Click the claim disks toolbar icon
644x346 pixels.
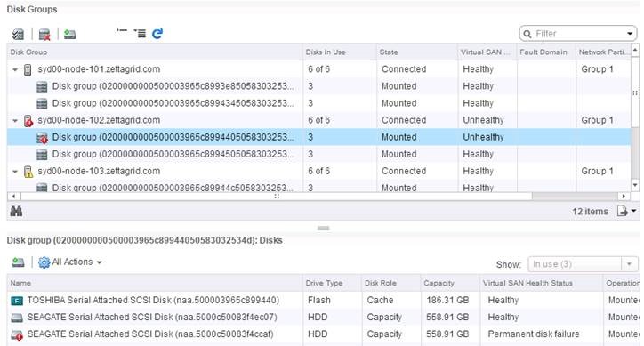tap(18, 34)
